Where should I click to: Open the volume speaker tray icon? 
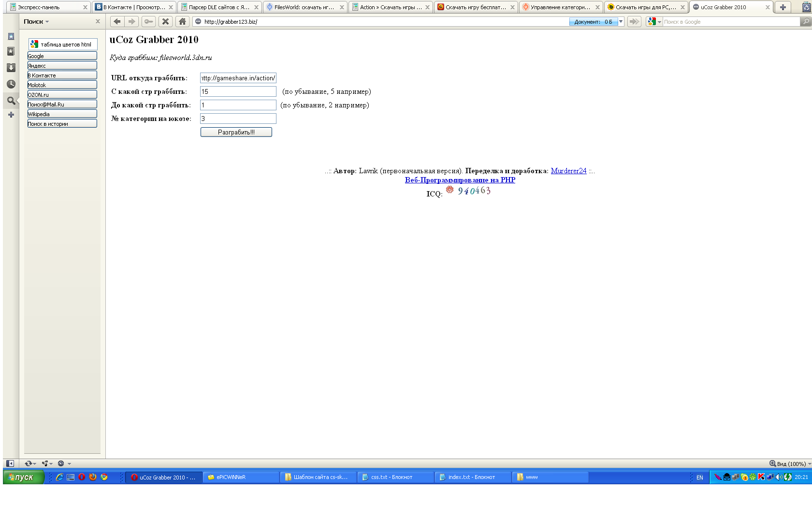click(779, 477)
